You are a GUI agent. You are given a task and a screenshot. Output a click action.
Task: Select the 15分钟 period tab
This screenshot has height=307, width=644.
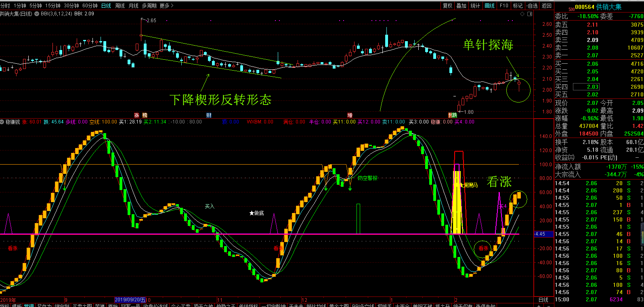tap(52, 6)
